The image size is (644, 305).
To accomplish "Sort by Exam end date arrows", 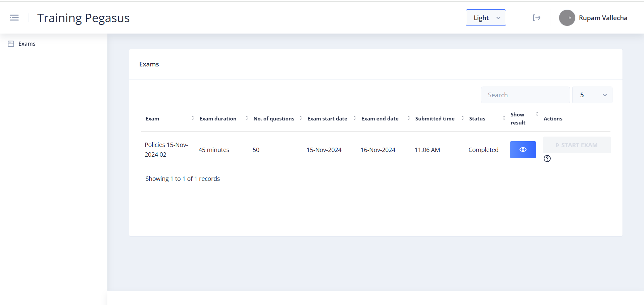I will point(408,118).
